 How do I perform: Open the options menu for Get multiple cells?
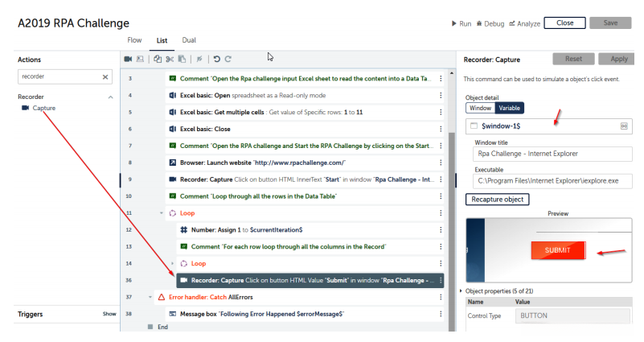point(441,112)
